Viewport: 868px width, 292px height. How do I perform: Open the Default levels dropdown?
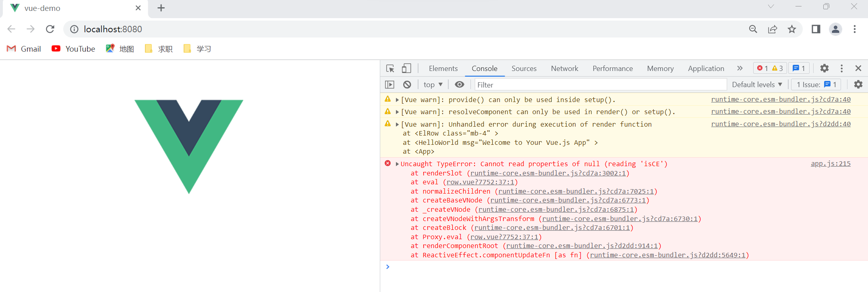coord(757,84)
